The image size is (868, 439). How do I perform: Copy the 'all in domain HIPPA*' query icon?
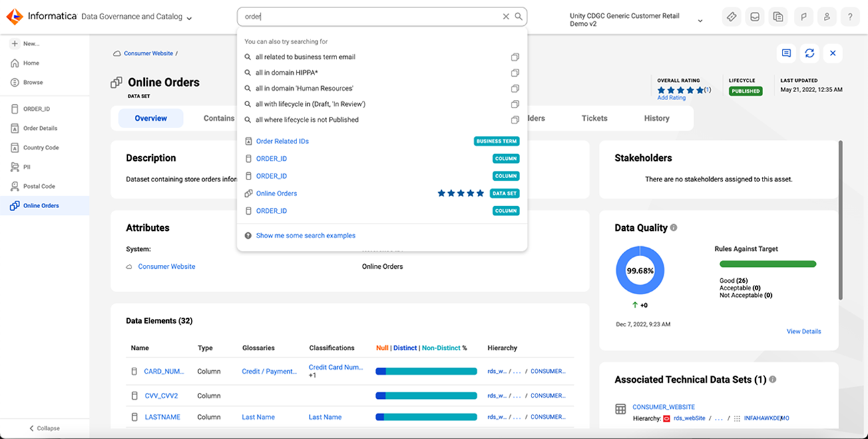point(515,73)
